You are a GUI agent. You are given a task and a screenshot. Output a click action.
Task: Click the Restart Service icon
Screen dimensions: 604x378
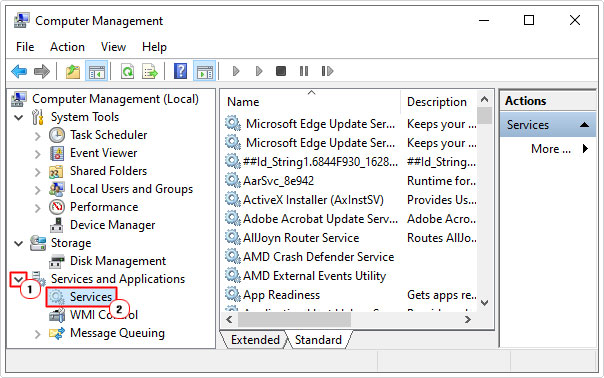tap(327, 71)
